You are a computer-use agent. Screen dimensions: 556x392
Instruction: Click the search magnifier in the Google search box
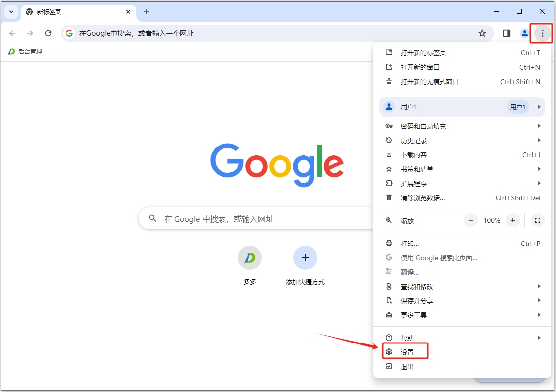(152, 218)
